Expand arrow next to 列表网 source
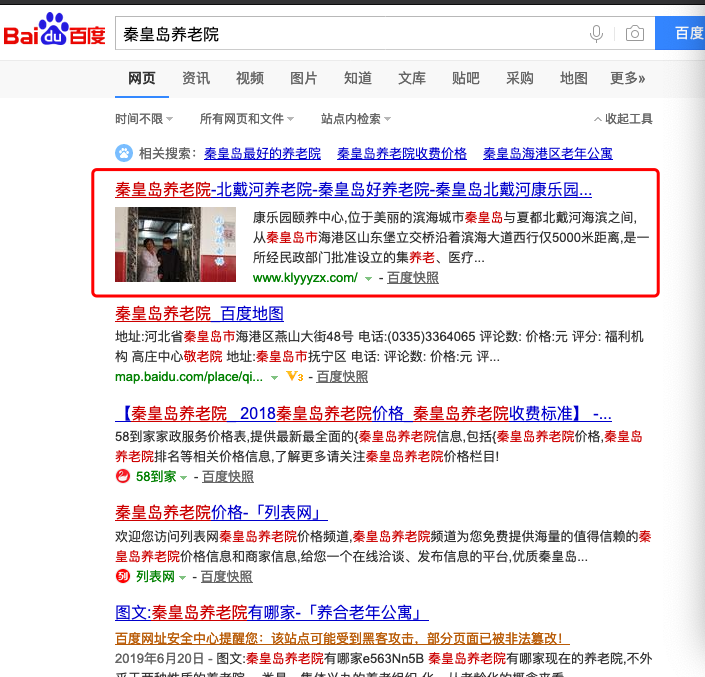 [x=182, y=577]
